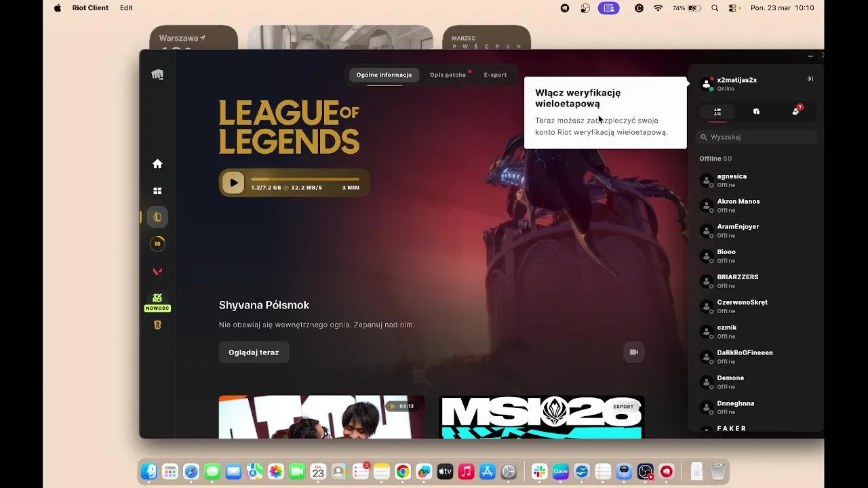Open Slack from the Dock
This screenshot has height=488, width=868.
(x=540, y=472)
